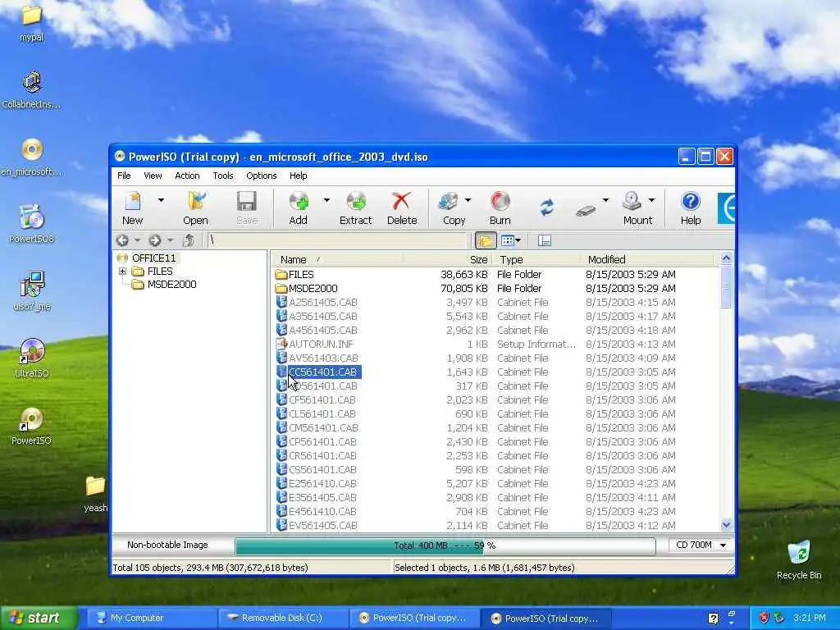The height and width of the screenshot is (630, 840).
Task: Open the dropdown arrow beside New
Action: click(x=161, y=200)
